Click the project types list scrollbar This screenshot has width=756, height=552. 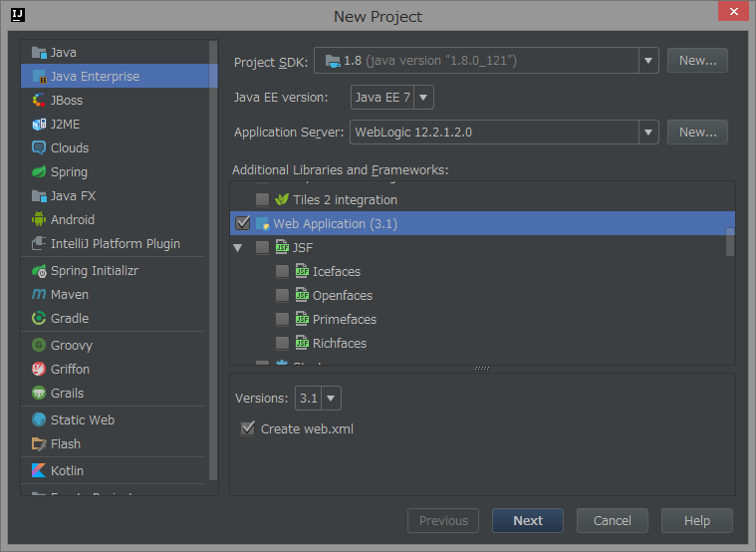point(213,261)
